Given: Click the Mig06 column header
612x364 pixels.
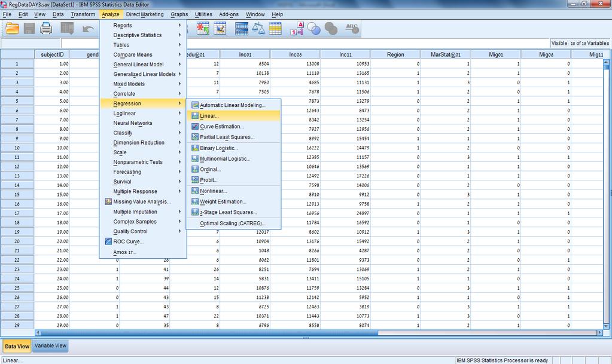Looking at the screenshot, I should [546, 54].
